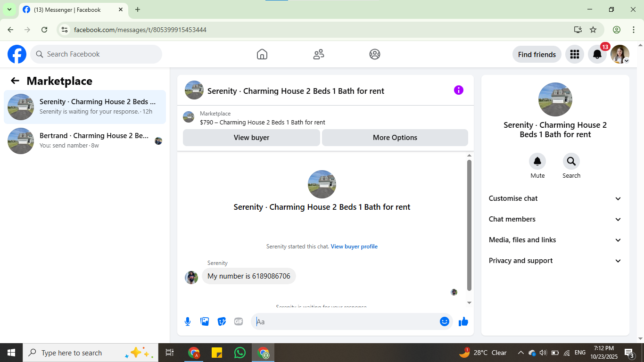Image resolution: width=644 pixels, height=362 pixels.
Task: Expand Media, files and links section
Action: coord(555,240)
